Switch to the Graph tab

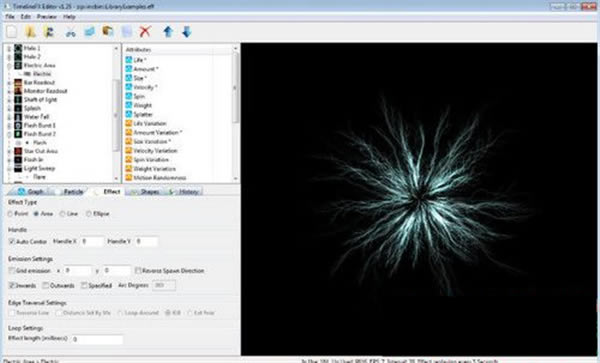pos(31,192)
